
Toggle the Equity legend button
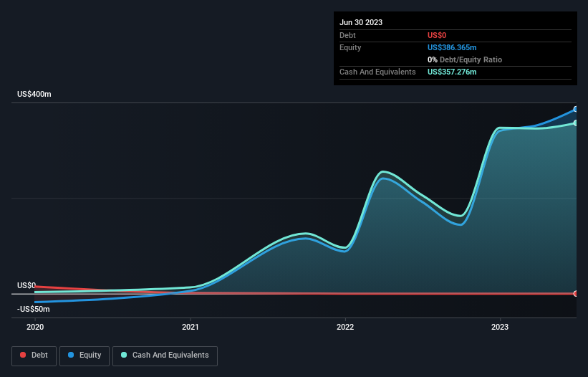tap(85, 355)
